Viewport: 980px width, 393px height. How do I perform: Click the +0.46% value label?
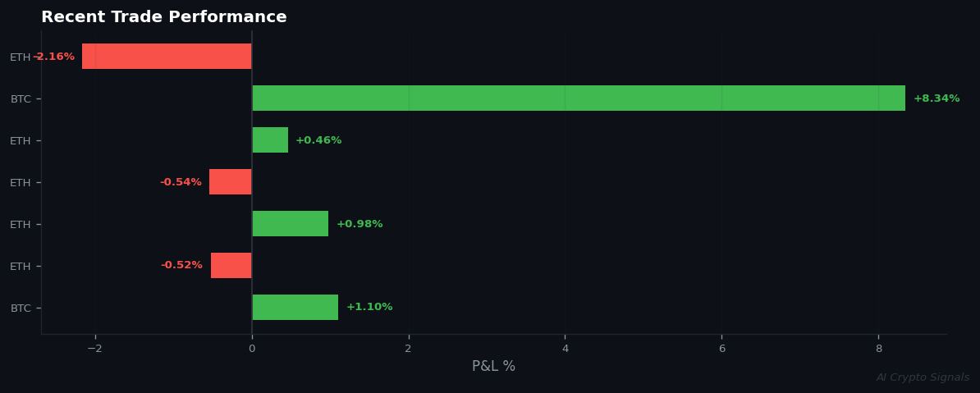[x=318, y=140]
